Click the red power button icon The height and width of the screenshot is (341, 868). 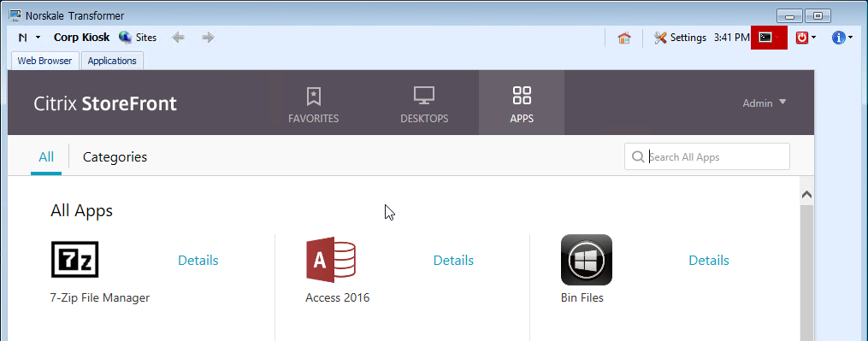801,38
